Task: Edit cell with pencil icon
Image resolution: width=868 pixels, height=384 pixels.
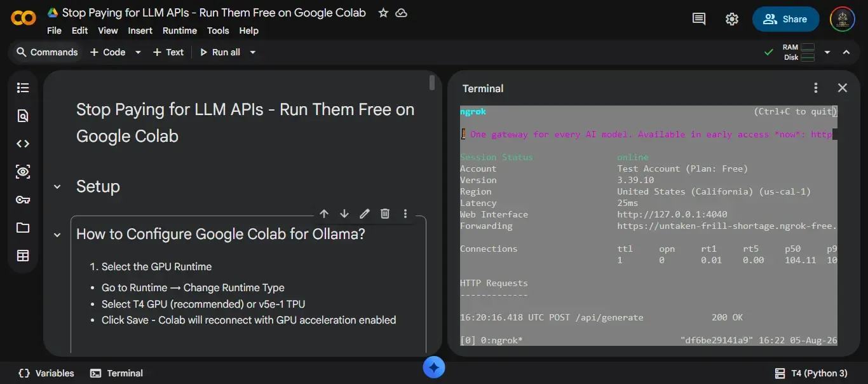Action: (x=365, y=214)
